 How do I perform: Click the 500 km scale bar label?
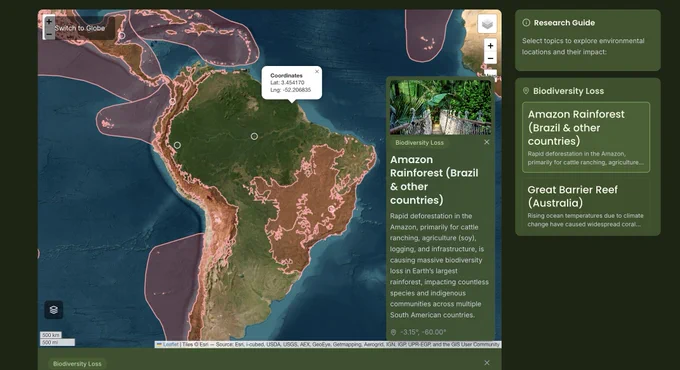click(51, 335)
